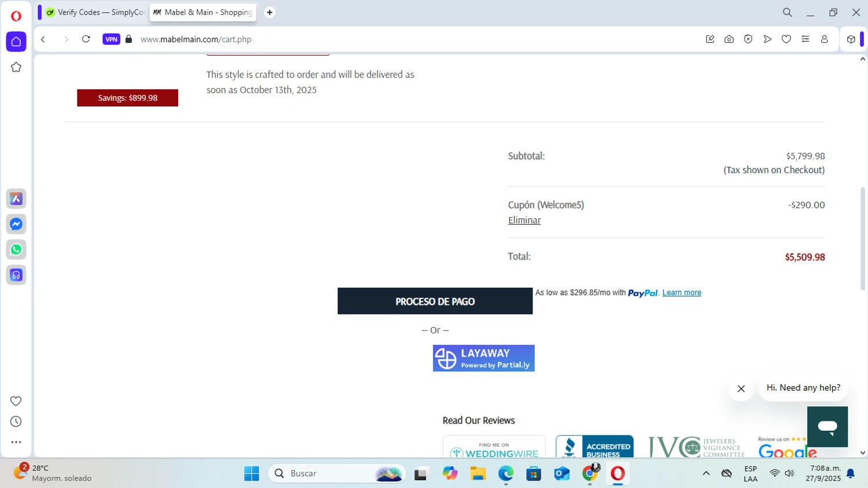
Task: Open the music player sidebar icon
Action: click(x=16, y=275)
